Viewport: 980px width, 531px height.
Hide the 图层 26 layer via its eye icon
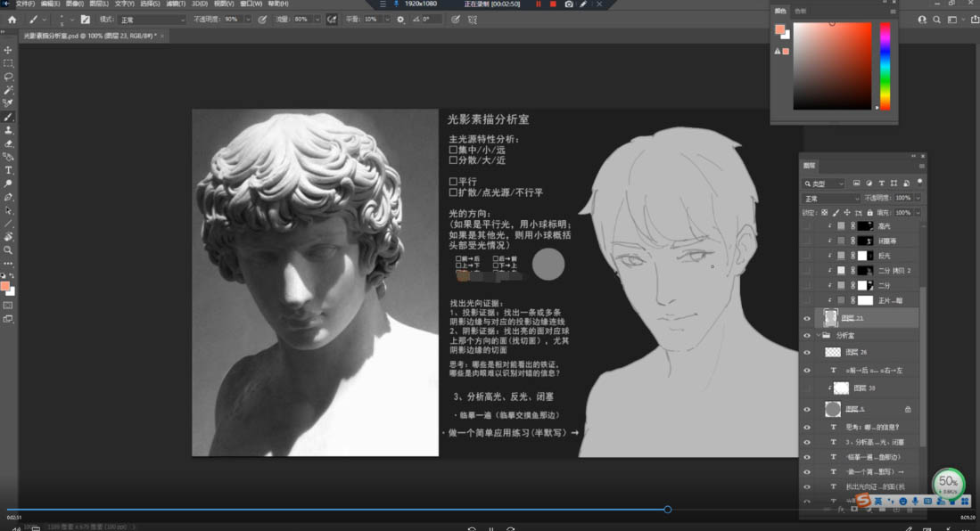pos(807,352)
